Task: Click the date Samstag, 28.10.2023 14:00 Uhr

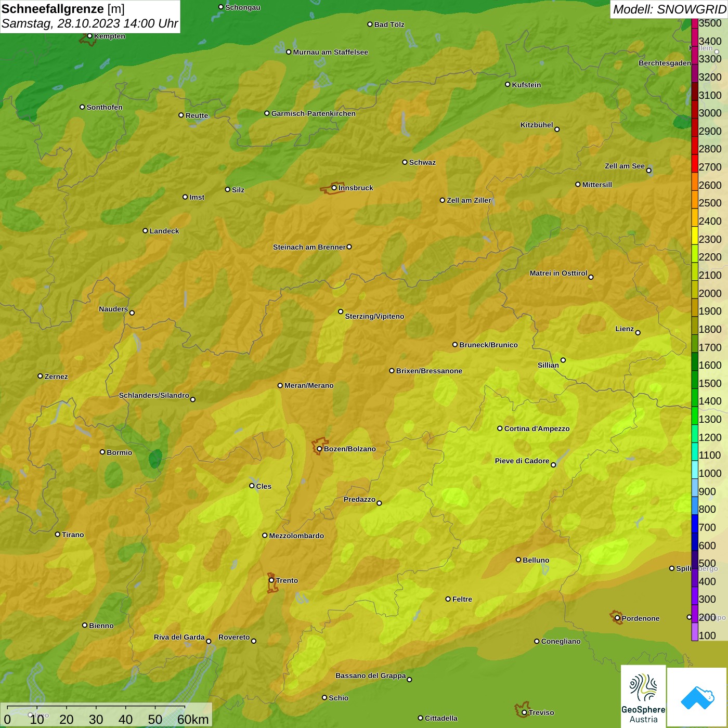Action: click(x=89, y=23)
